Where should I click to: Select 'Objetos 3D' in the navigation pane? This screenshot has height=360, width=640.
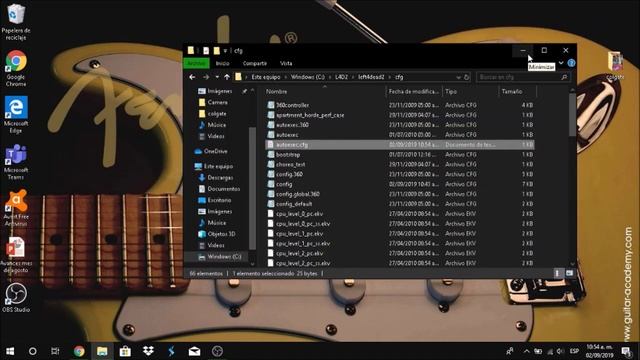[x=222, y=234]
